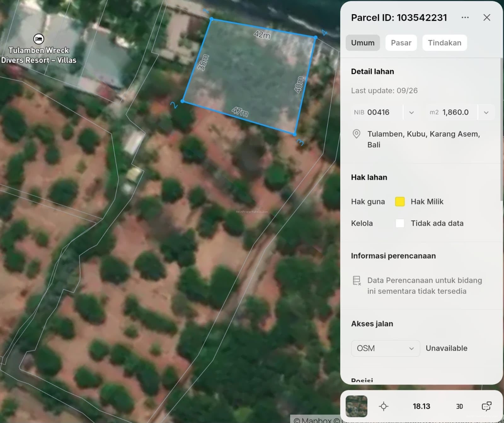
Task: Click the chat feedback icon
Action: pyautogui.click(x=486, y=406)
